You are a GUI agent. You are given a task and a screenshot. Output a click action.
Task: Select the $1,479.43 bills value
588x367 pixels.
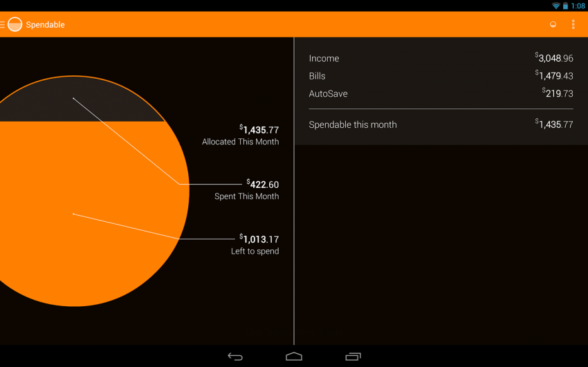point(554,75)
